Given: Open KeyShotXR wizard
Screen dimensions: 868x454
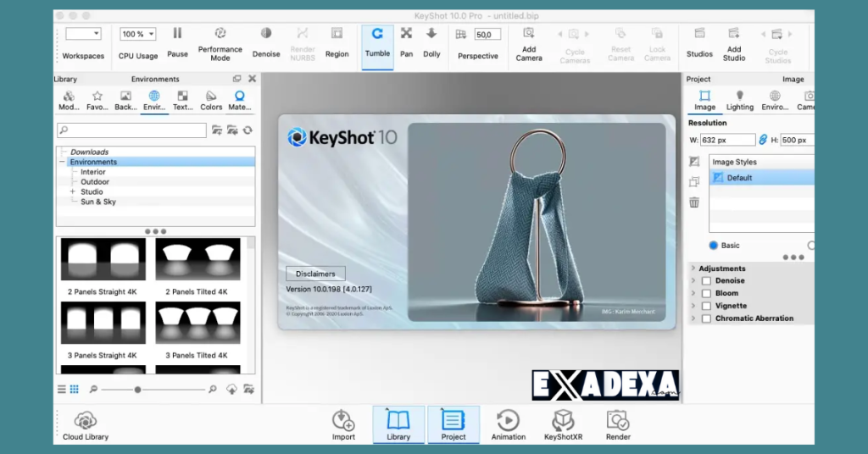Looking at the screenshot, I should click(563, 425).
